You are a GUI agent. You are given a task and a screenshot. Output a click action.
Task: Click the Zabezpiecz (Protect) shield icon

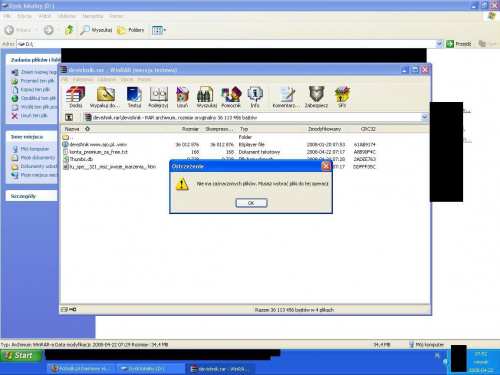(x=316, y=97)
